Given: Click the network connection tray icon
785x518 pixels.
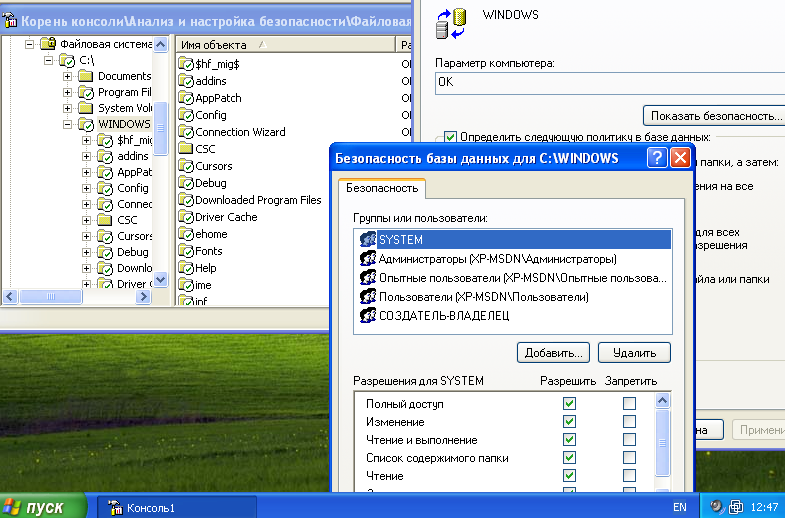Looking at the screenshot, I should [x=735, y=507].
